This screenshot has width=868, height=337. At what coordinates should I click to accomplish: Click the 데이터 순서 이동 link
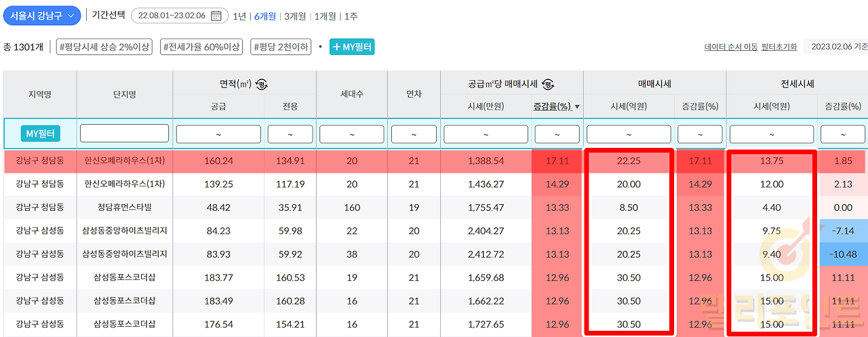pos(730,47)
